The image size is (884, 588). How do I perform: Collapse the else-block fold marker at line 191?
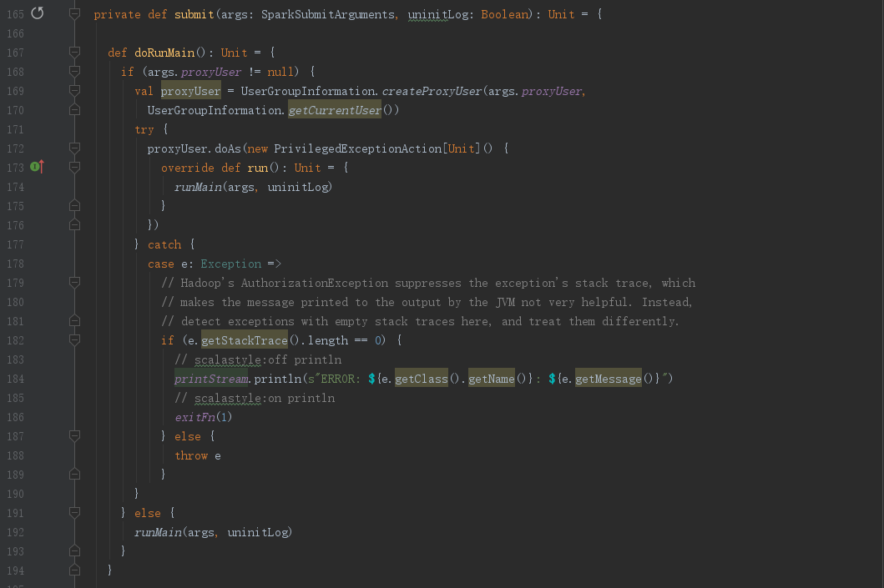pos(73,512)
